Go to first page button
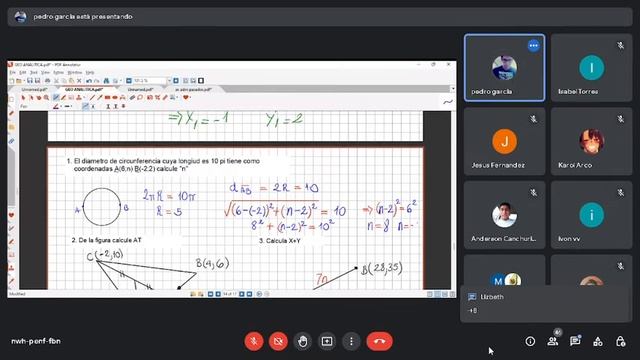The width and height of the screenshot is (640, 360). [x=211, y=294]
